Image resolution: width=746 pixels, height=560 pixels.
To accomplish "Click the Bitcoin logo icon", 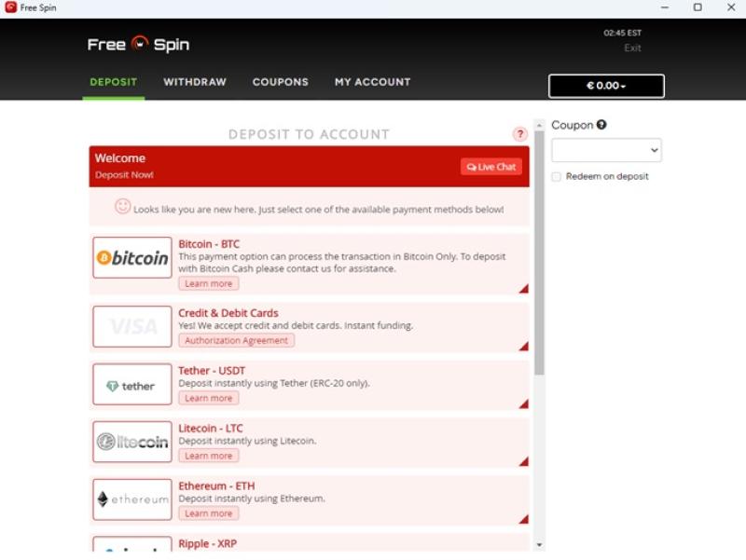I will coord(132,258).
